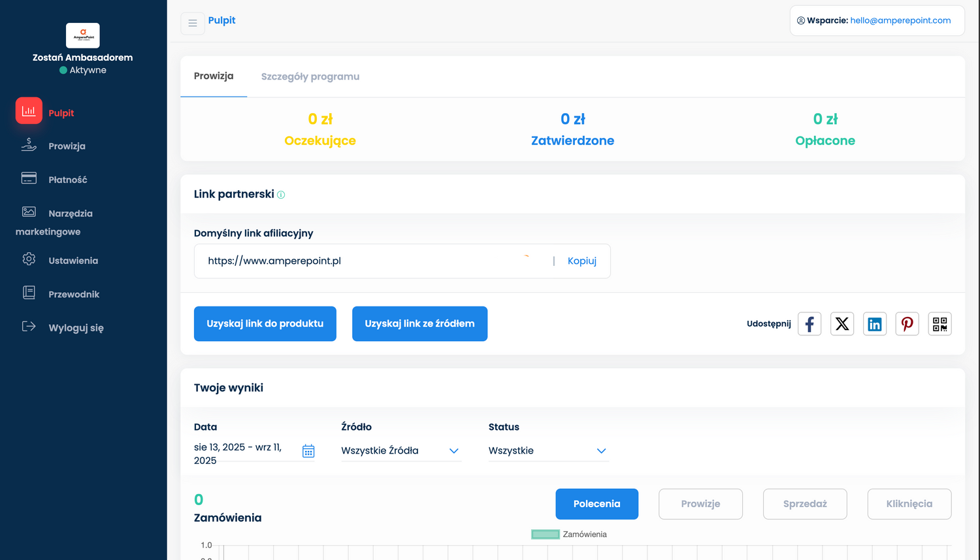Select the Sprzedaż chart button
Image resolution: width=980 pixels, height=560 pixels.
805,504
